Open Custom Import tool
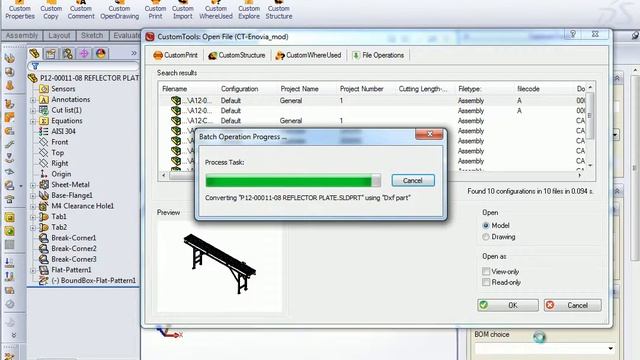This screenshot has height=360, width=640. pyautogui.click(x=182, y=11)
